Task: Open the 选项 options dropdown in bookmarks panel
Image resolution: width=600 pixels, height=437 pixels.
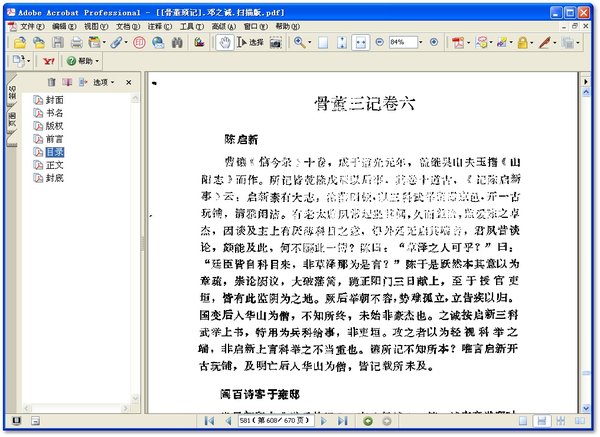Action: [104, 82]
